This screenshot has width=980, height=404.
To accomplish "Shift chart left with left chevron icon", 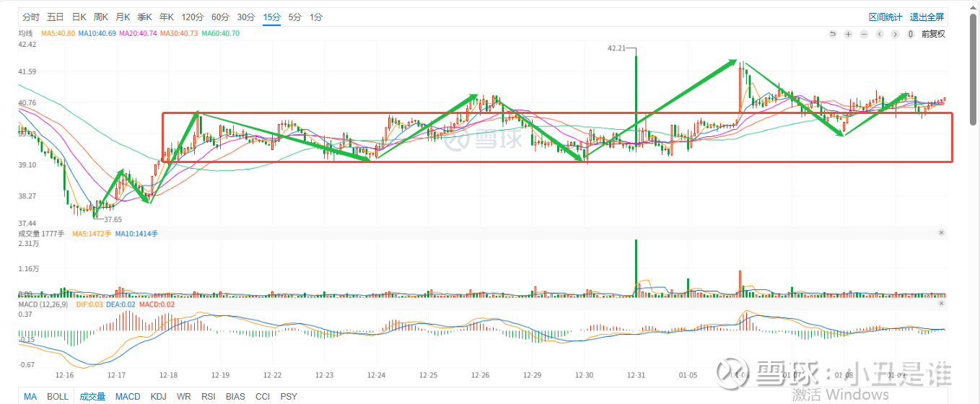I will (x=880, y=34).
